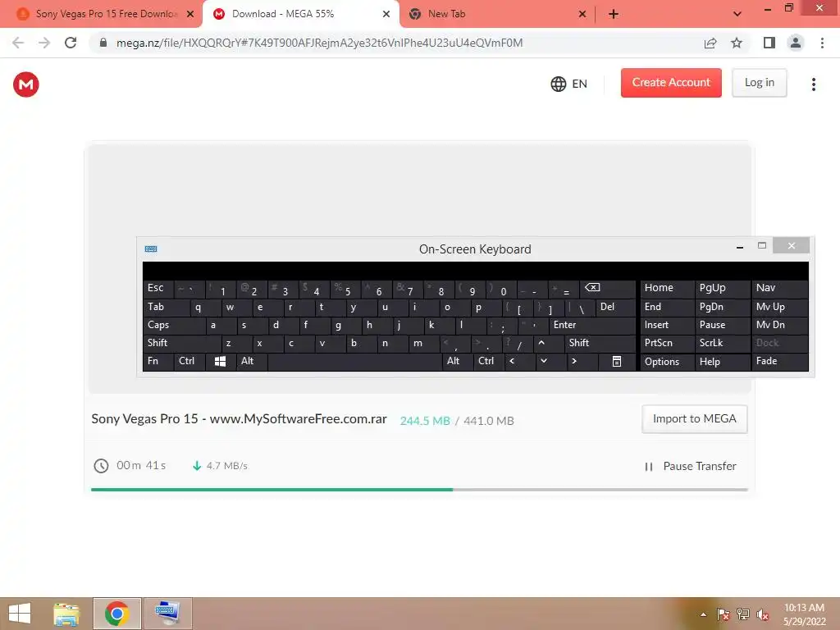Click the on-screen keyboard title icon
Image resolution: width=840 pixels, height=630 pixels.
(x=151, y=249)
